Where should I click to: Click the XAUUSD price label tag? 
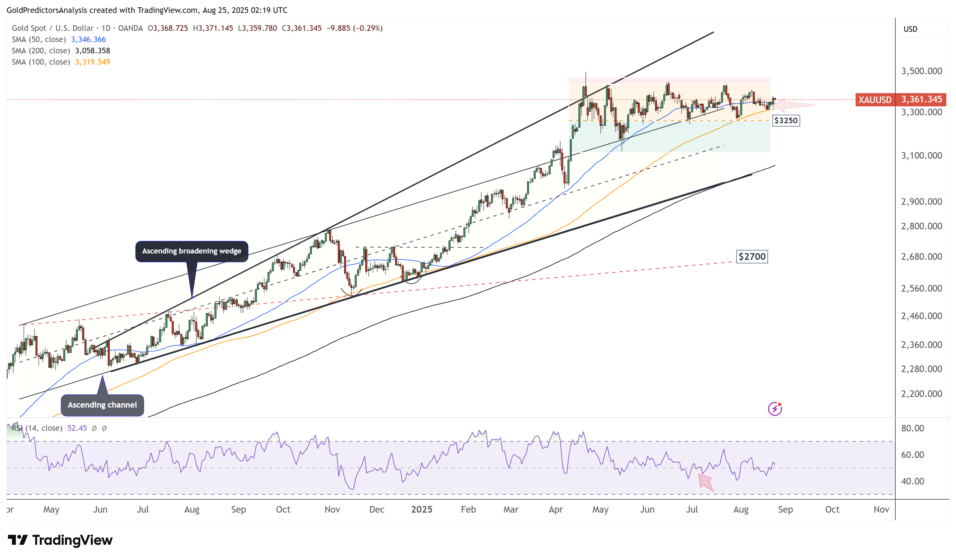875,100
